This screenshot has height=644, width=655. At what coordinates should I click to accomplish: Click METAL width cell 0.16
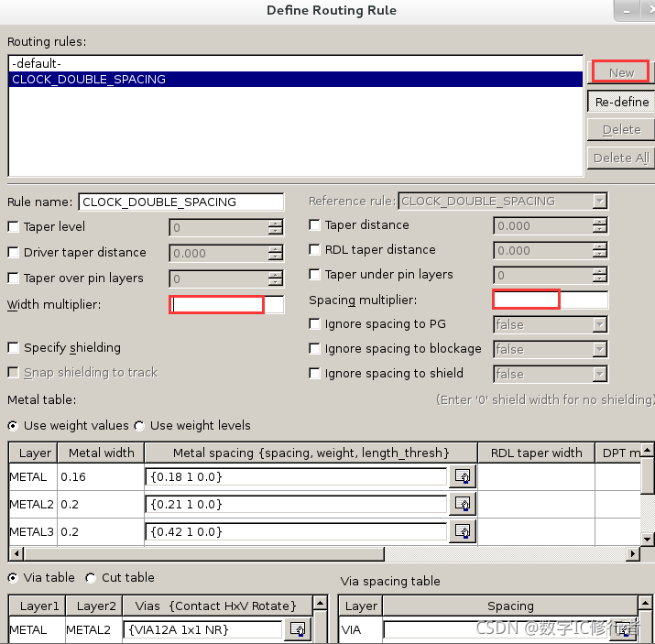click(x=101, y=476)
